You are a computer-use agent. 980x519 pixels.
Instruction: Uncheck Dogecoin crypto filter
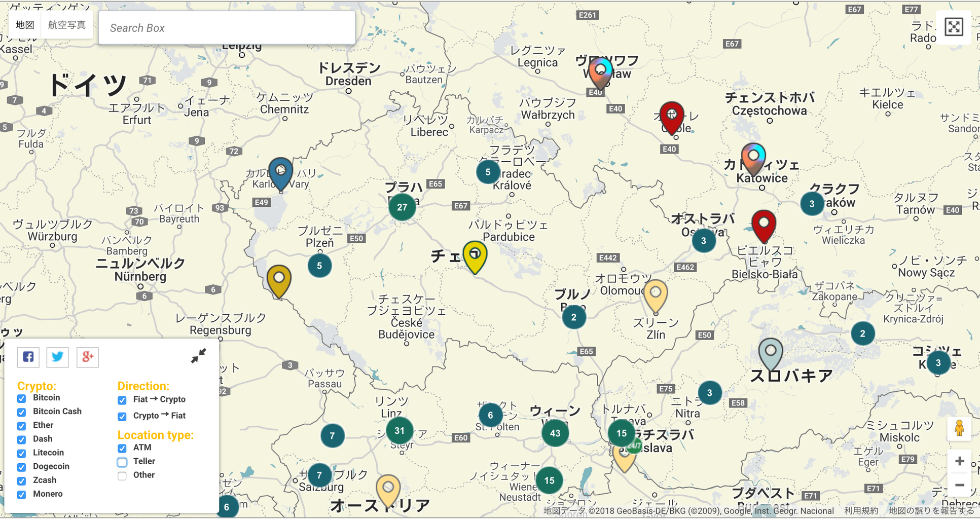pos(21,467)
